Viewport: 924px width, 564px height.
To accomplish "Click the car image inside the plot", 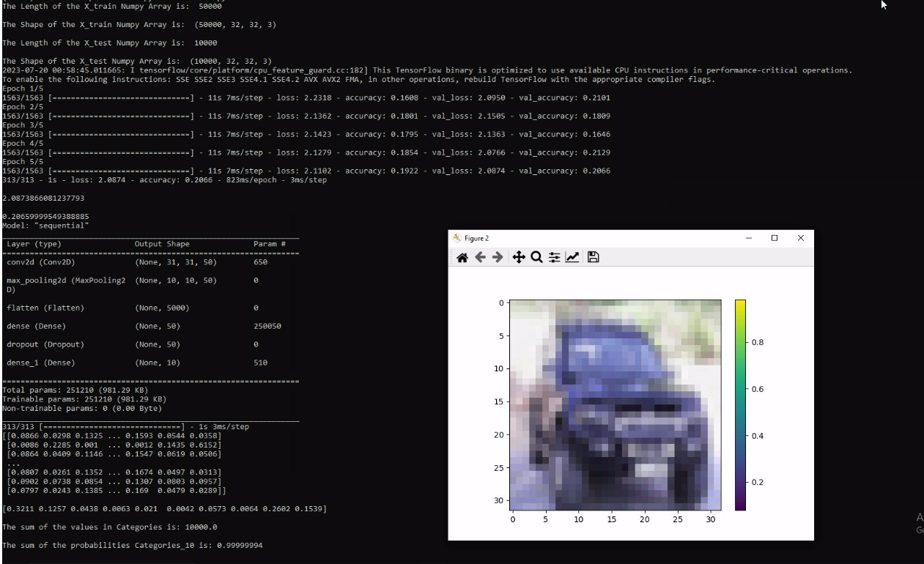I will coord(616,404).
